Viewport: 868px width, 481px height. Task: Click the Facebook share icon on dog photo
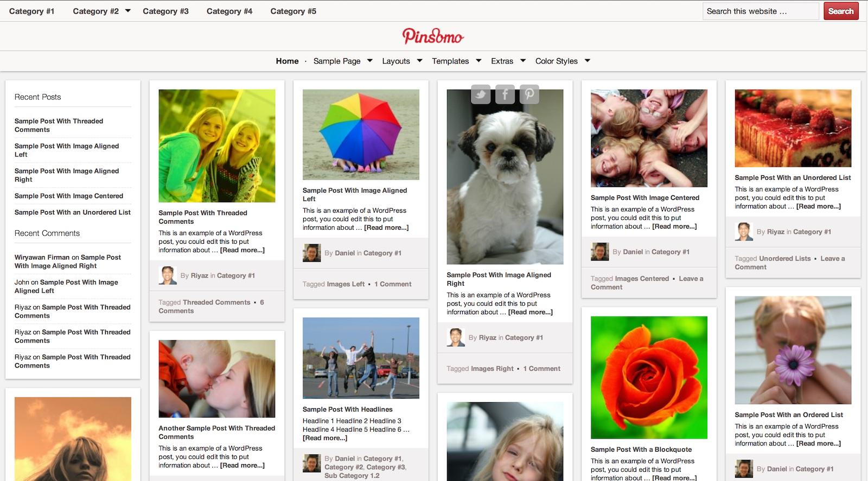tap(505, 94)
